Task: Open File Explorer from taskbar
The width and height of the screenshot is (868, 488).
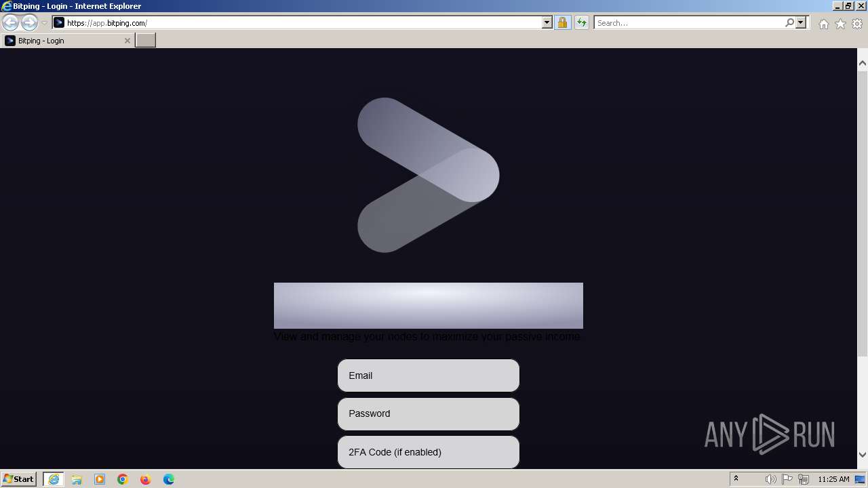Action: pos(77,479)
